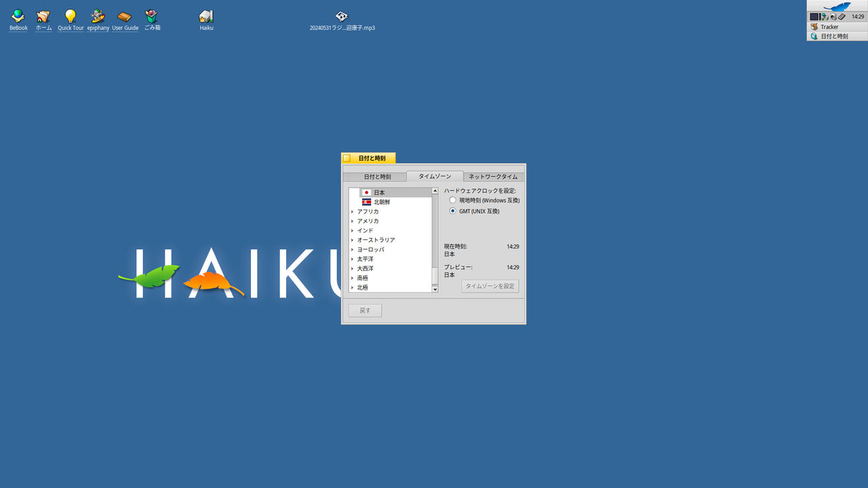Open the ごみ箱 trash icon
Image resolution: width=868 pixels, height=488 pixels.
tap(151, 16)
